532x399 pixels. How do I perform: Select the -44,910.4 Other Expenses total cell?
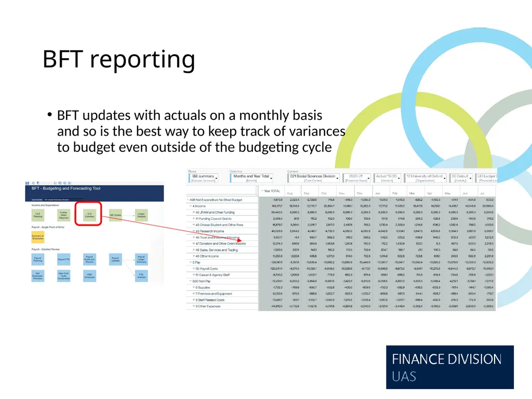(272, 306)
